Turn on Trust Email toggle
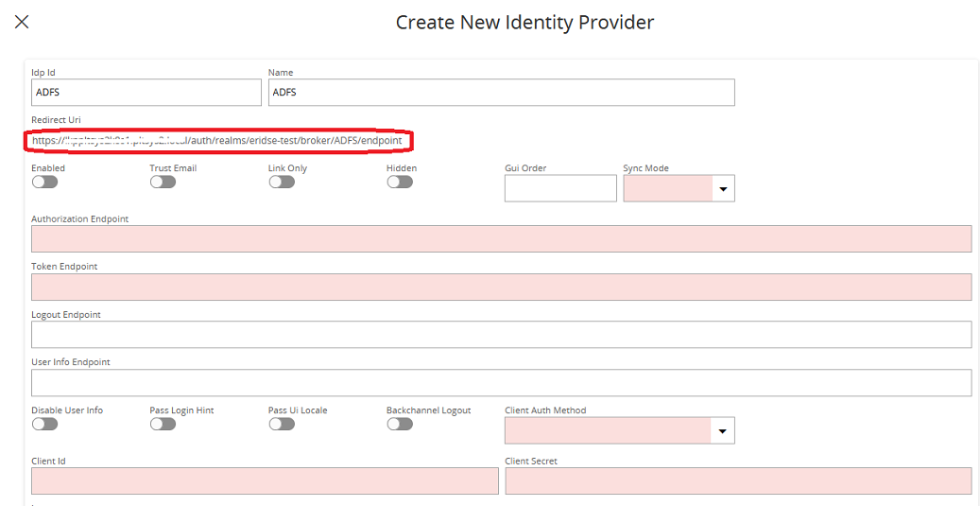 coord(163,182)
